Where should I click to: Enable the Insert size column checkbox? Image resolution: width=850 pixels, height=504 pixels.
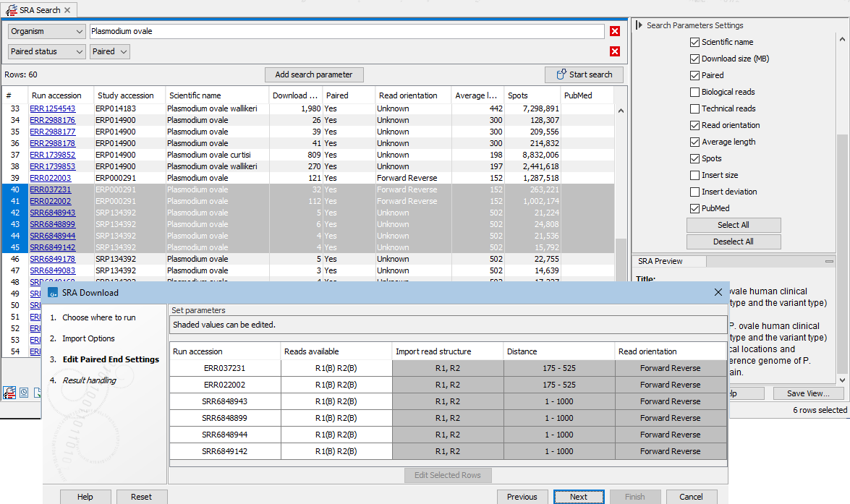[x=694, y=175]
